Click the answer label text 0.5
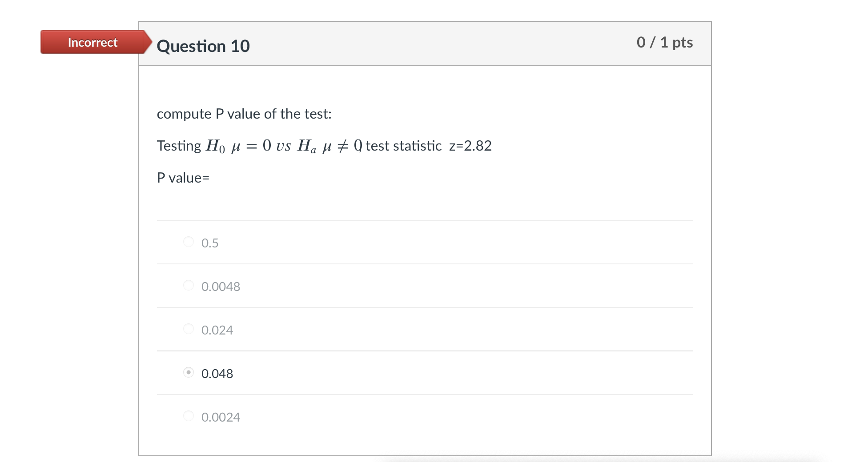The height and width of the screenshot is (462, 868). coord(209,243)
